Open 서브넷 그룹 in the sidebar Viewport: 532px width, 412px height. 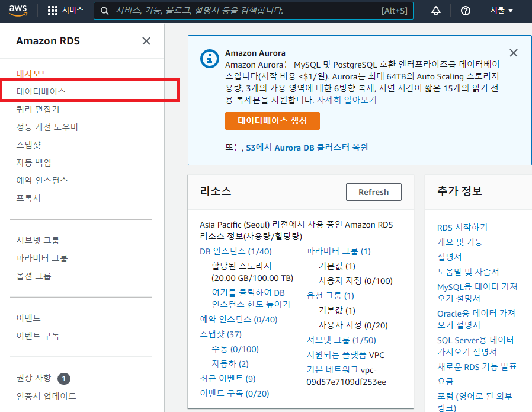tap(38, 240)
